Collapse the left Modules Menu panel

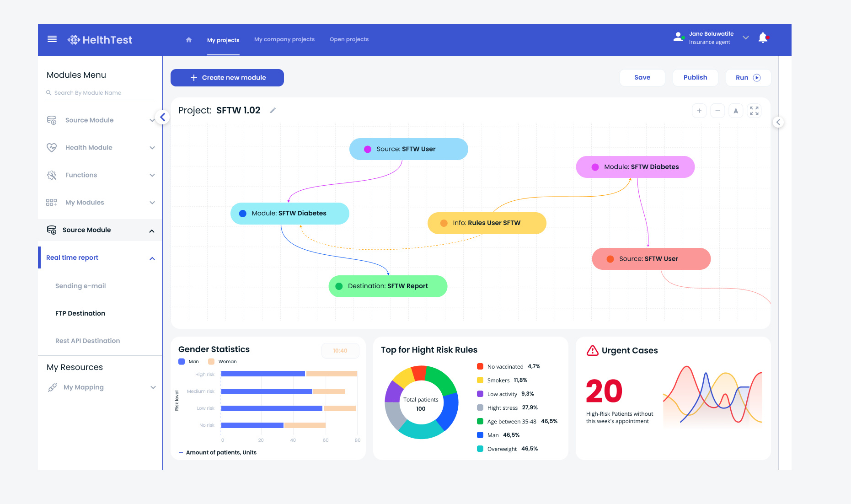[x=162, y=117]
